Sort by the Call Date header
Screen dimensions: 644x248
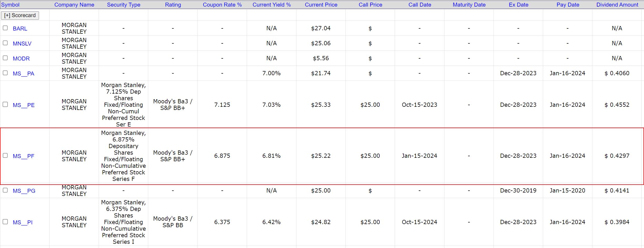pos(420,5)
